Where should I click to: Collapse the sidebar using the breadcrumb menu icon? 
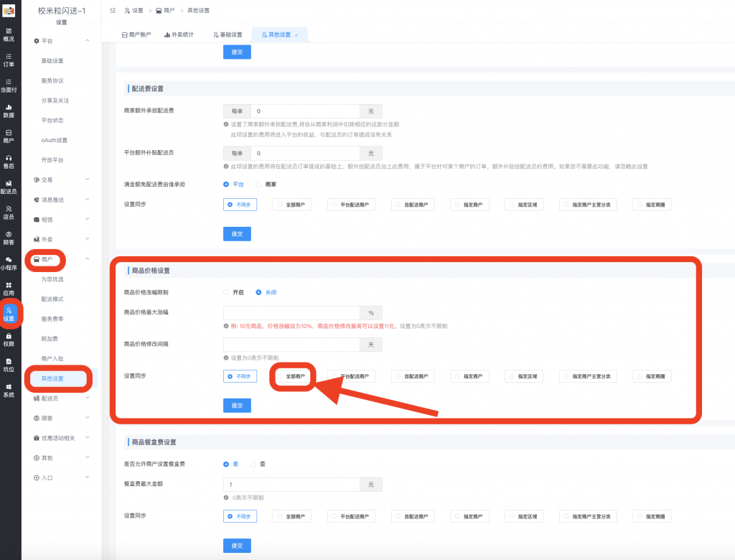(x=113, y=11)
